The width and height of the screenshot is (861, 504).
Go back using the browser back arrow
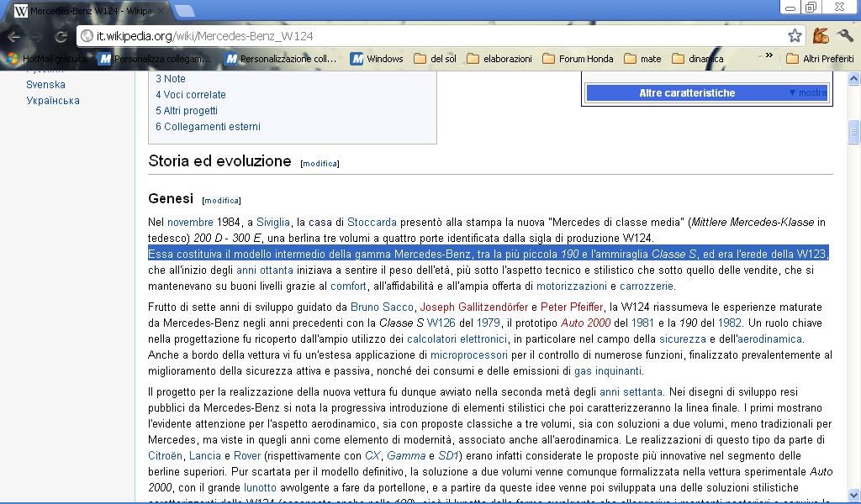[x=13, y=37]
